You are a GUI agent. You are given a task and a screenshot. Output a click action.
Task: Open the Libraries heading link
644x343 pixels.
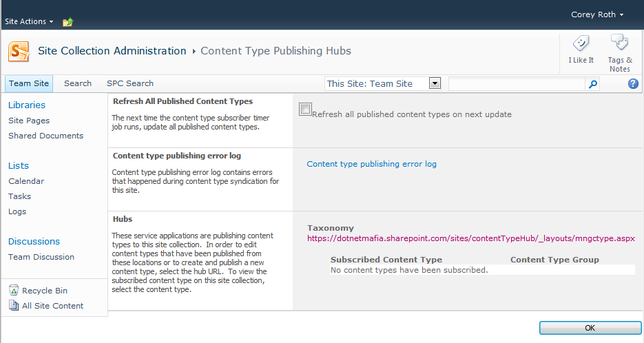[x=27, y=105]
